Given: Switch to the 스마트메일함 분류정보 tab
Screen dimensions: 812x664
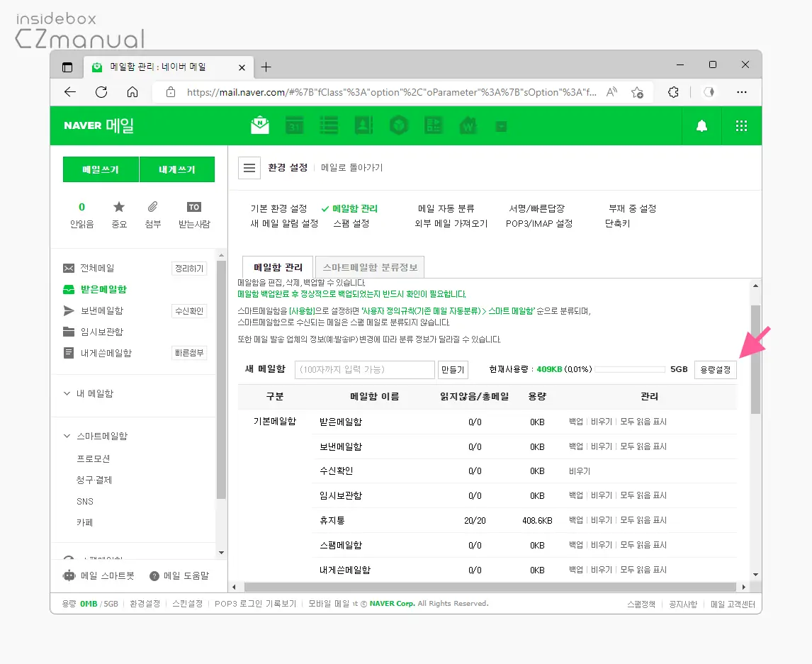Looking at the screenshot, I should tap(370, 268).
